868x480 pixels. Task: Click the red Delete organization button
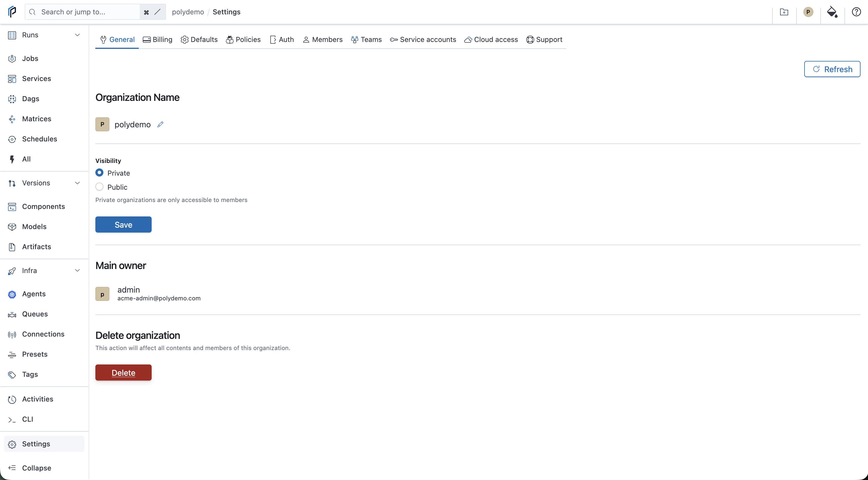pos(123,373)
